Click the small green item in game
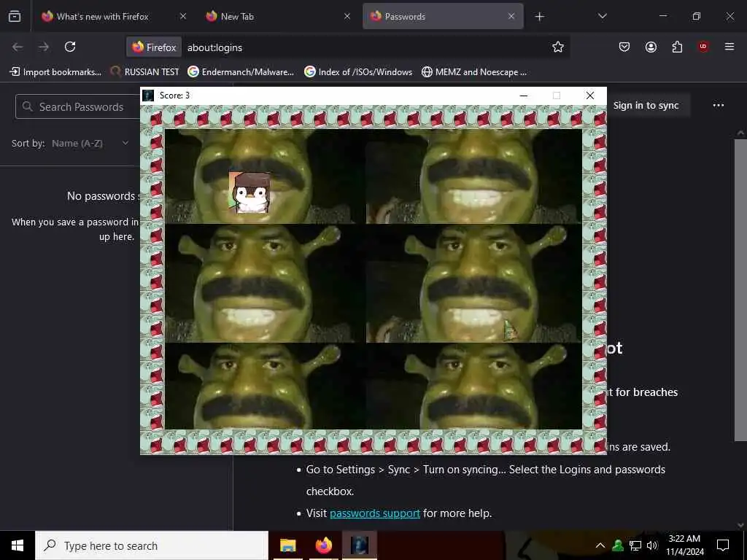Image resolution: width=747 pixels, height=560 pixels. [x=510, y=330]
